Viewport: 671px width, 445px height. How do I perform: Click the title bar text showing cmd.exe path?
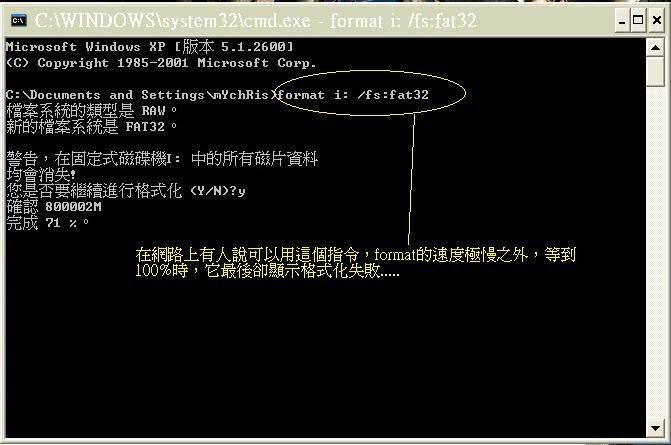(255, 21)
